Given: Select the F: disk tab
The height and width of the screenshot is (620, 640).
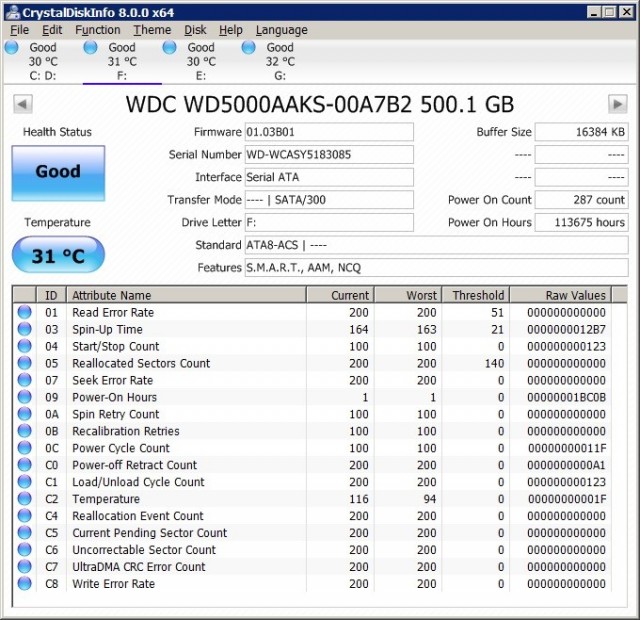Looking at the screenshot, I should (x=122, y=62).
